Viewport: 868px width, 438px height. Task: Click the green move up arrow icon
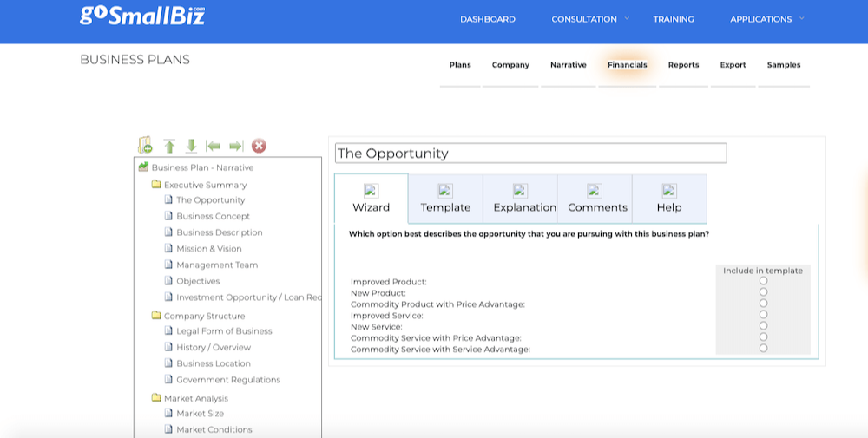(x=169, y=146)
